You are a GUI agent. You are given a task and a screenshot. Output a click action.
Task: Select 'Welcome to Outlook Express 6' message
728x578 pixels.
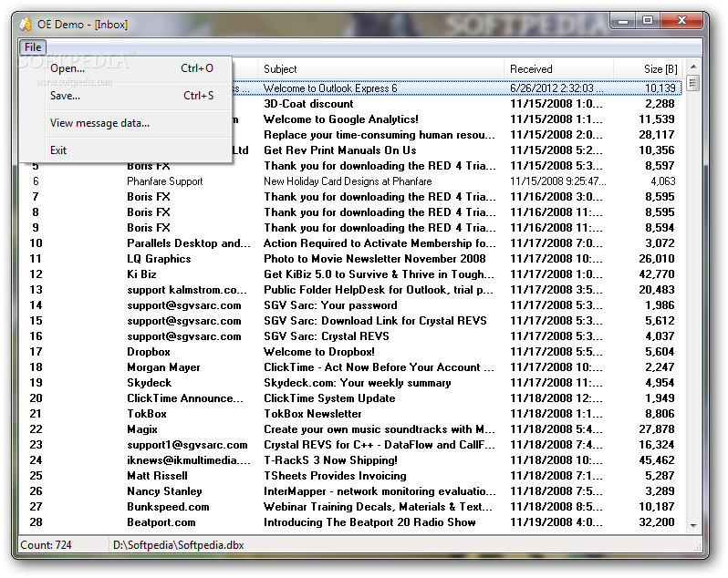click(330, 88)
